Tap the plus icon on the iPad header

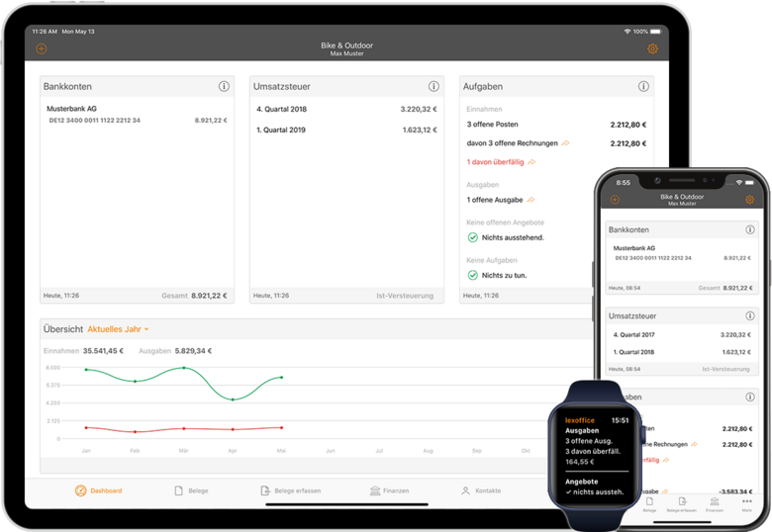[x=41, y=48]
